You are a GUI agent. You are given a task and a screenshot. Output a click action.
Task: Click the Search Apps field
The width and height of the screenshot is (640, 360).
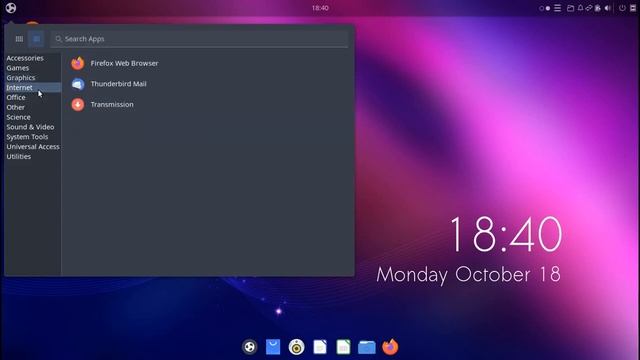click(x=200, y=39)
